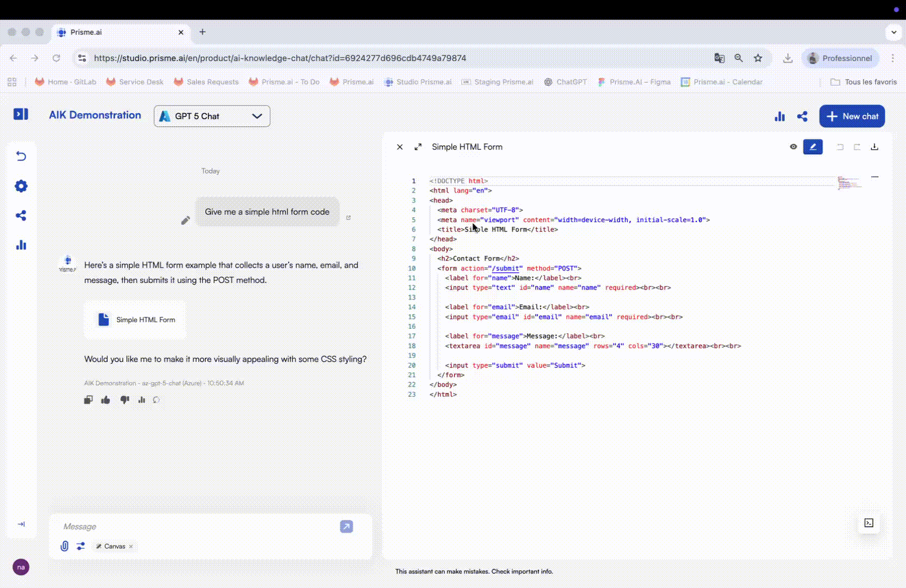Open Prisme.ai - To Do bookmark

[x=284, y=82]
